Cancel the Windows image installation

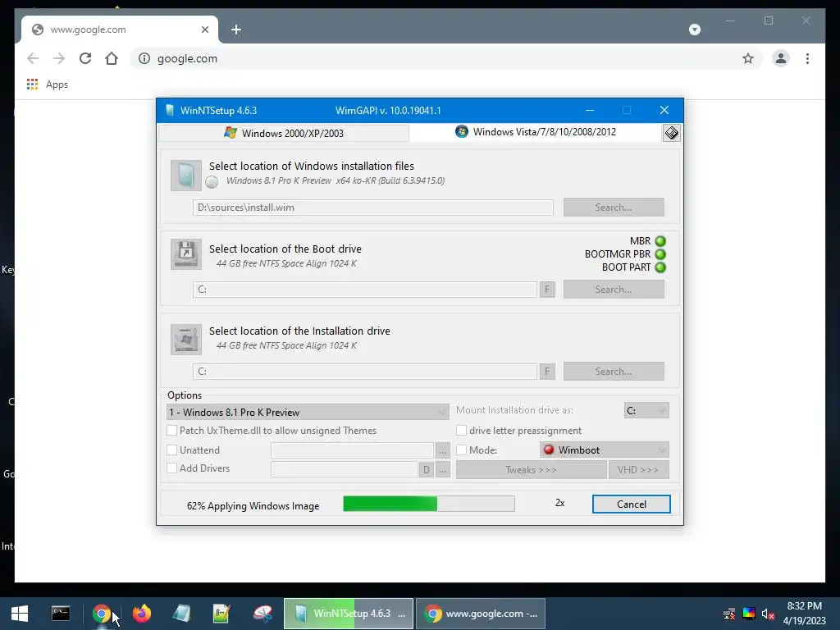click(x=631, y=504)
